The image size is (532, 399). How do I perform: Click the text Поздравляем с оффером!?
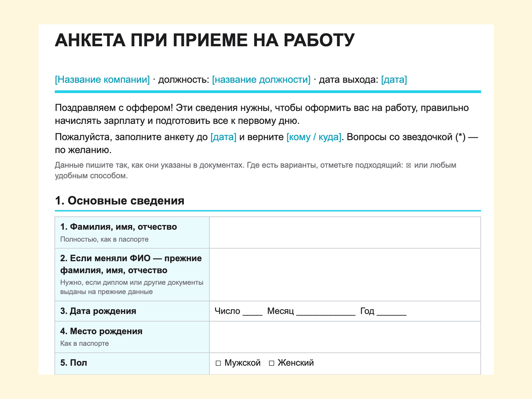click(114, 108)
